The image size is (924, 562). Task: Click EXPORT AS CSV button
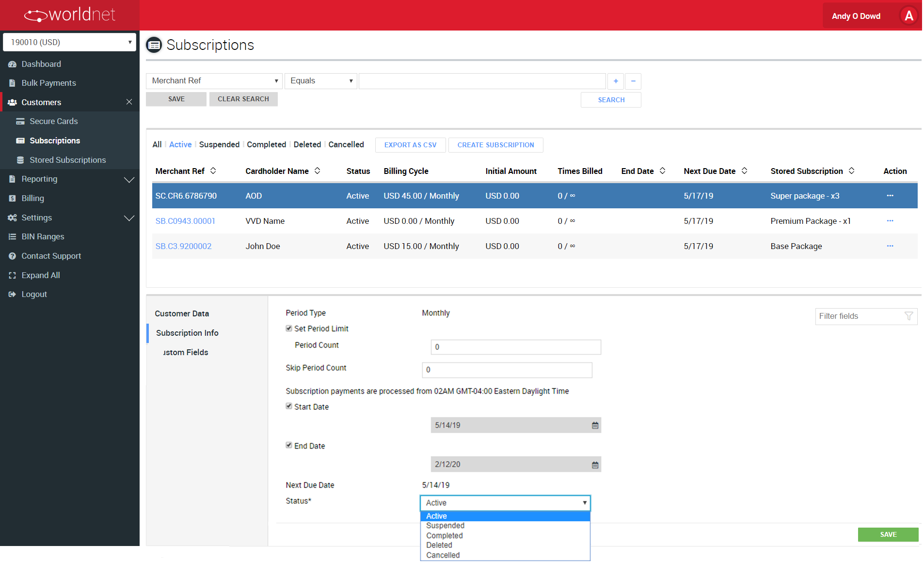pyautogui.click(x=411, y=145)
